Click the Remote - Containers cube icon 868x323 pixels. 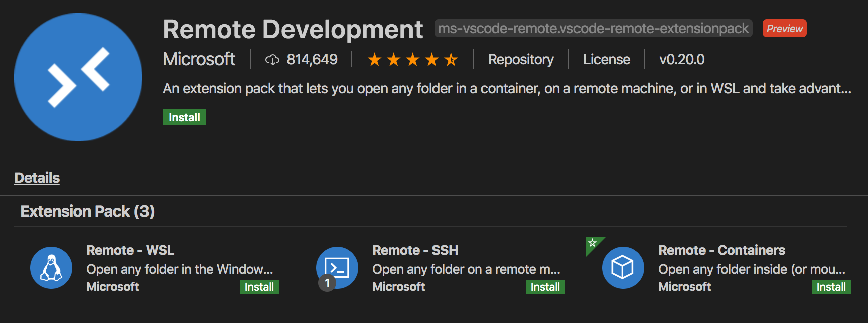(623, 268)
